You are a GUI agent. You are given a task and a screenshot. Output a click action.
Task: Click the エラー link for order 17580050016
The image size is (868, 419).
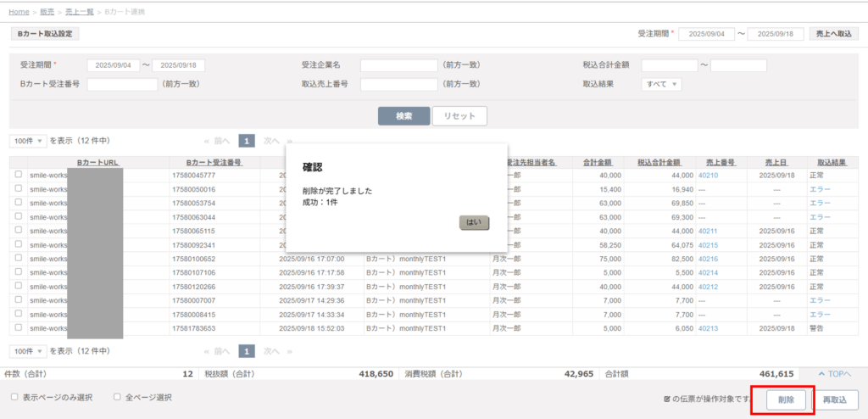point(821,189)
